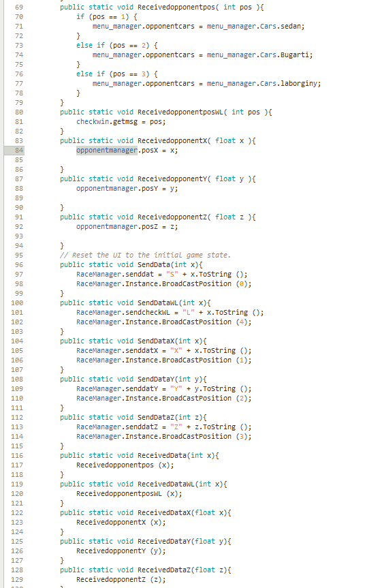Click line number 100 in the gutter
Screen dimensions: 382x588
pos(17,303)
